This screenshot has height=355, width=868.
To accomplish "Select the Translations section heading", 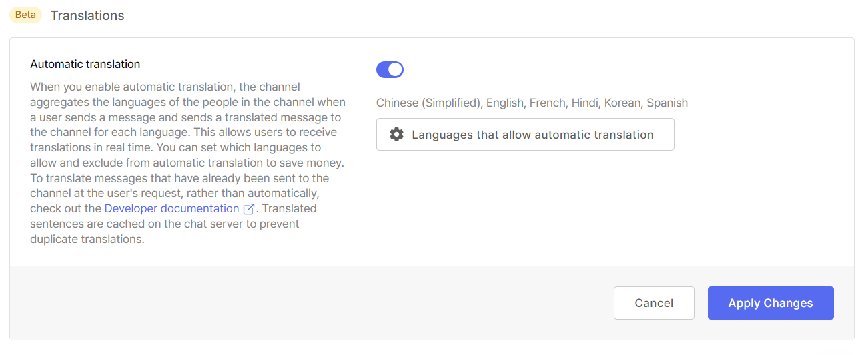I will pyautogui.click(x=87, y=15).
